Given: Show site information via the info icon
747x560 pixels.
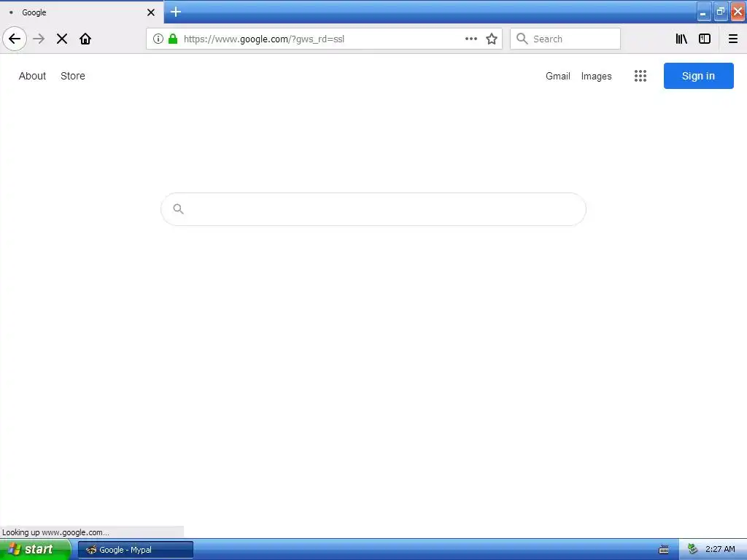Looking at the screenshot, I should (158, 39).
